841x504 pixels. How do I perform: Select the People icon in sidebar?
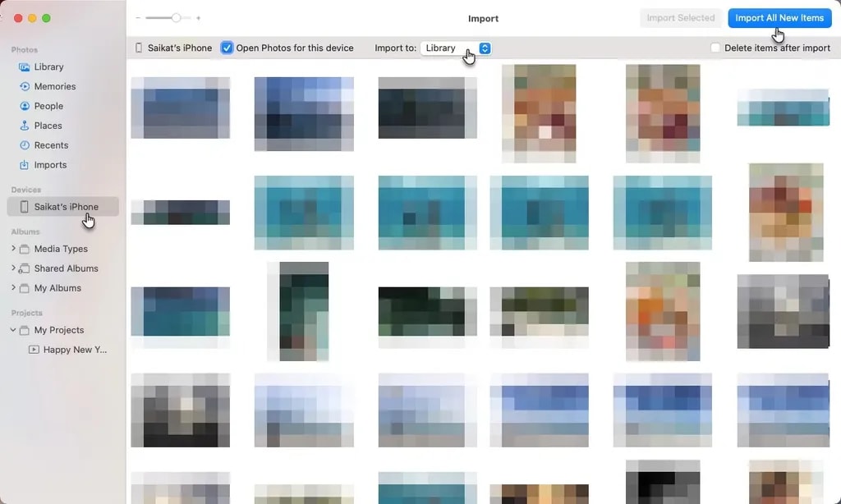[25, 106]
